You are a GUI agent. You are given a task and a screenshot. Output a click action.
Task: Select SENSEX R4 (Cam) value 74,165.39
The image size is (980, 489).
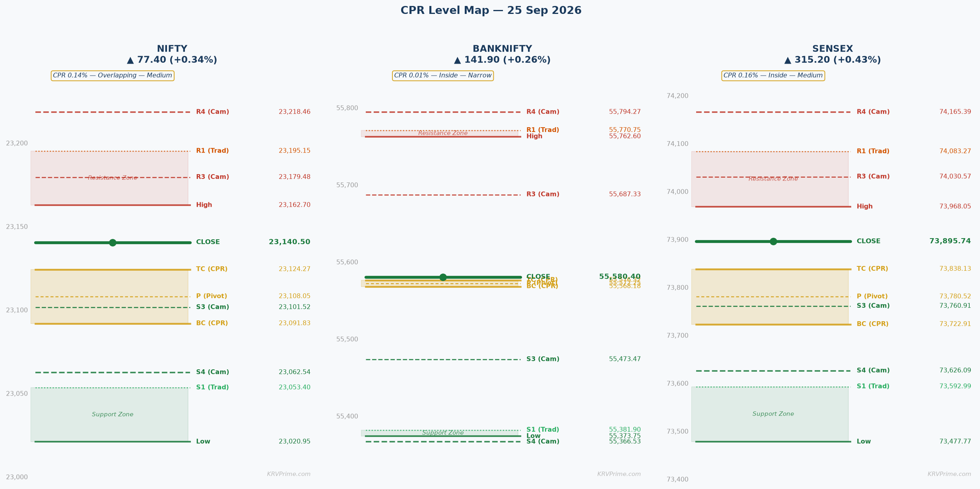pyautogui.click(x=955, y=112)
